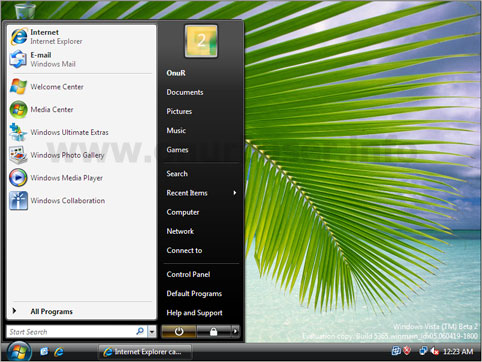Open Computer from the Start menu
Image resolution: width=482 pixels, height=362 pixels.
[183, 212]
